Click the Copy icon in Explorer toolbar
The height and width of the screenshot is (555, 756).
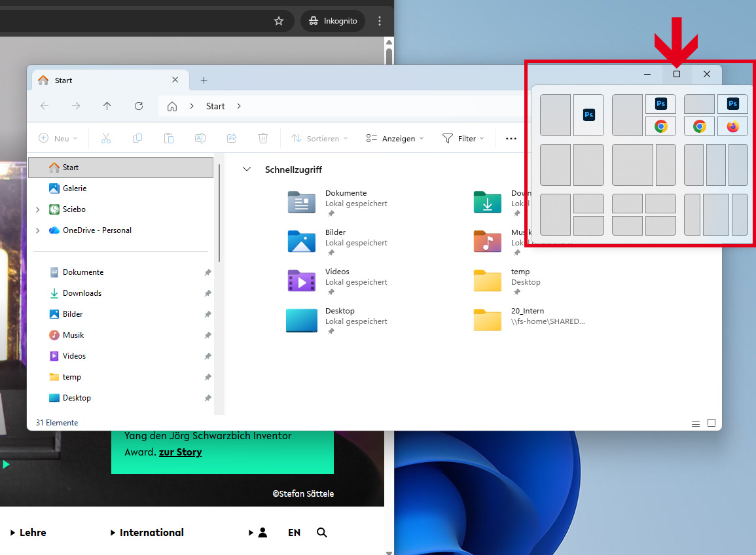coord(137,138)
